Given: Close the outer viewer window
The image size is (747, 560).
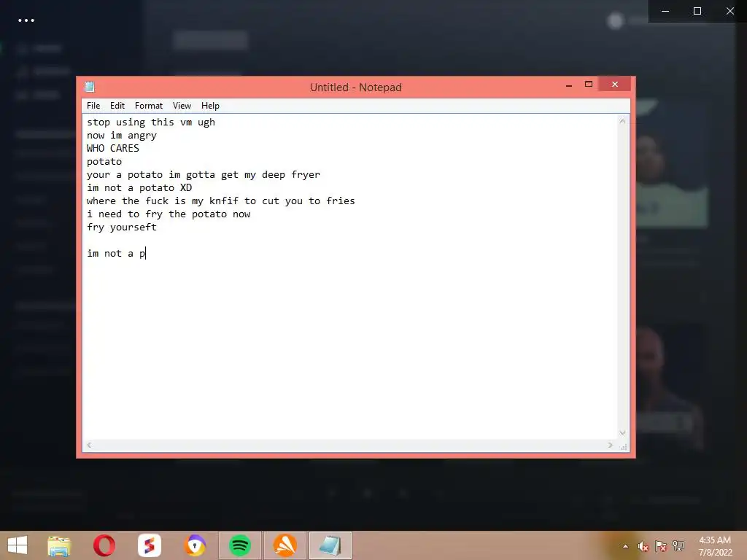Looking at the screenshot, I should 729,11.
